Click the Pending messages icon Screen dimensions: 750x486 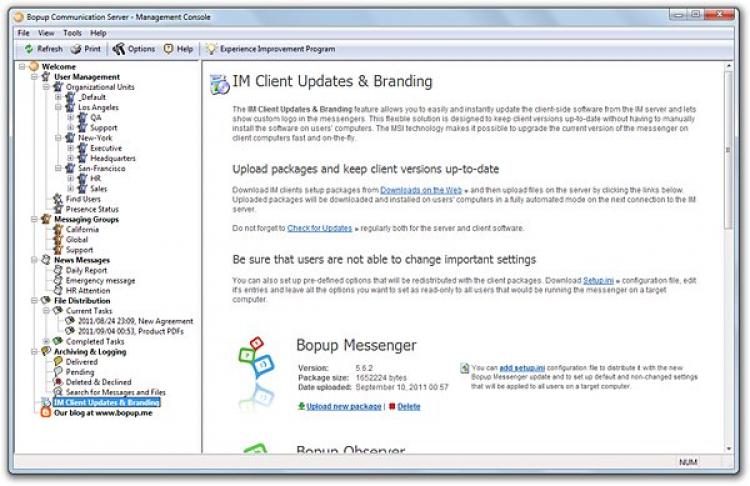(58, 372)
